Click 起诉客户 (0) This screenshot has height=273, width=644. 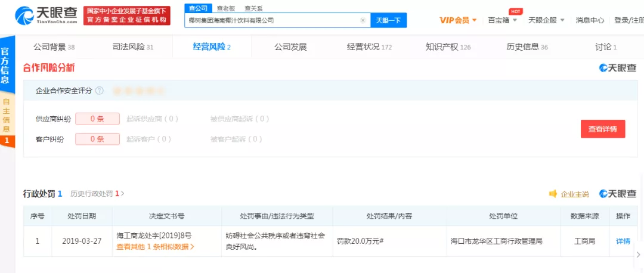[x=149, y=139]
